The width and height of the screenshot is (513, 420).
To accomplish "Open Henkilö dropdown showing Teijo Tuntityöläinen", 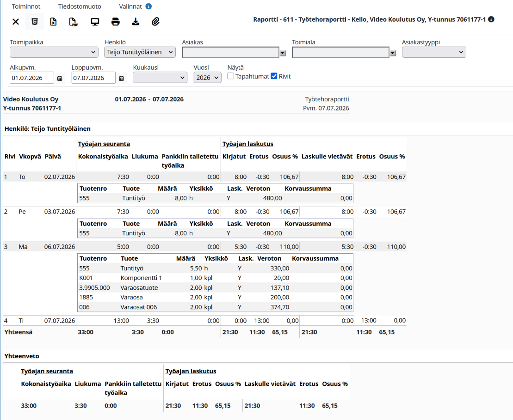I will click(140, 52).
